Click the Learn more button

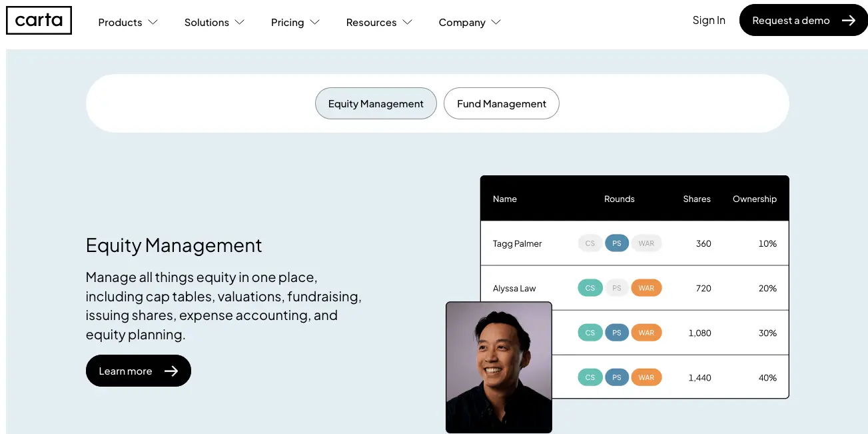point(139,371)
